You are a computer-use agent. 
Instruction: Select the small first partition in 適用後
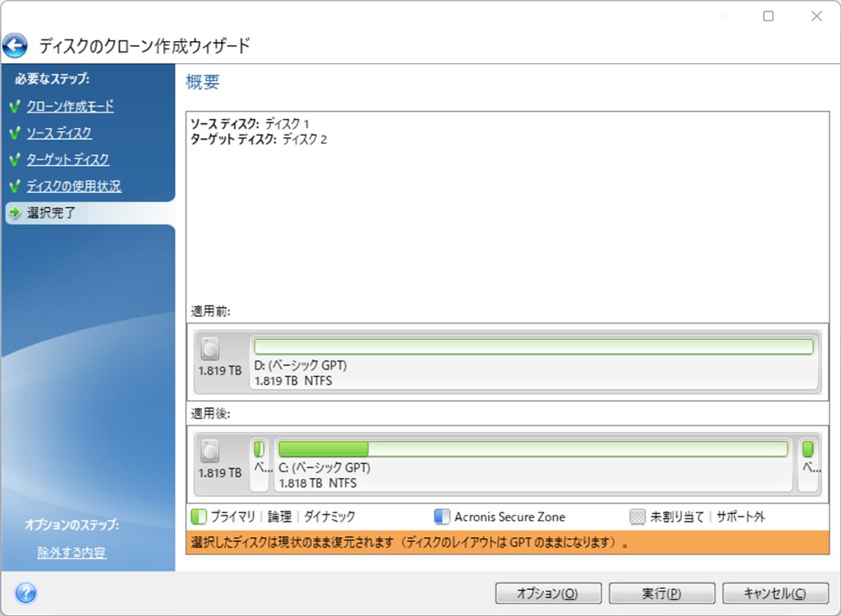[x=260, y=465]
